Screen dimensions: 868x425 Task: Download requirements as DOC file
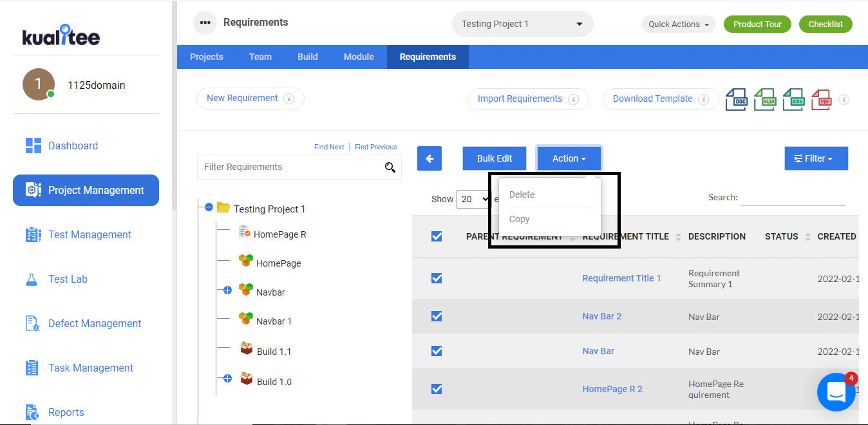tap(736, 99)
